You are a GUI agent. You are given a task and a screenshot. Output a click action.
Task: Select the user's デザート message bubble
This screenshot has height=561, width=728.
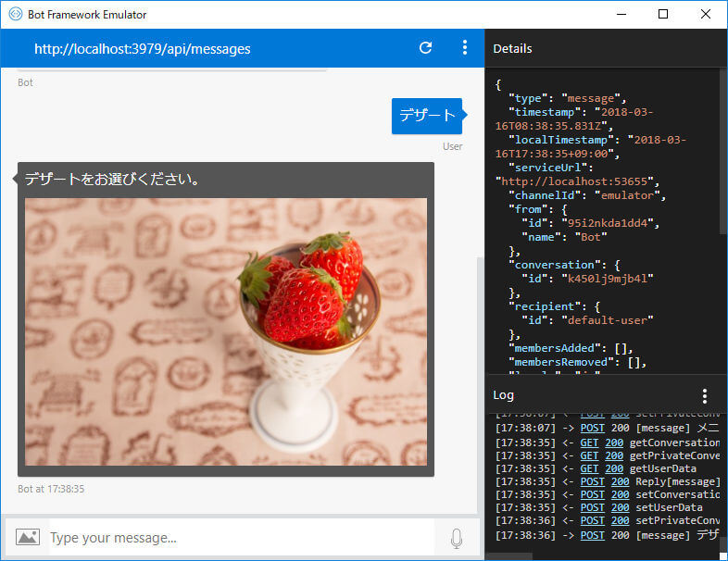pyautogui.click(x=427, y=116)
